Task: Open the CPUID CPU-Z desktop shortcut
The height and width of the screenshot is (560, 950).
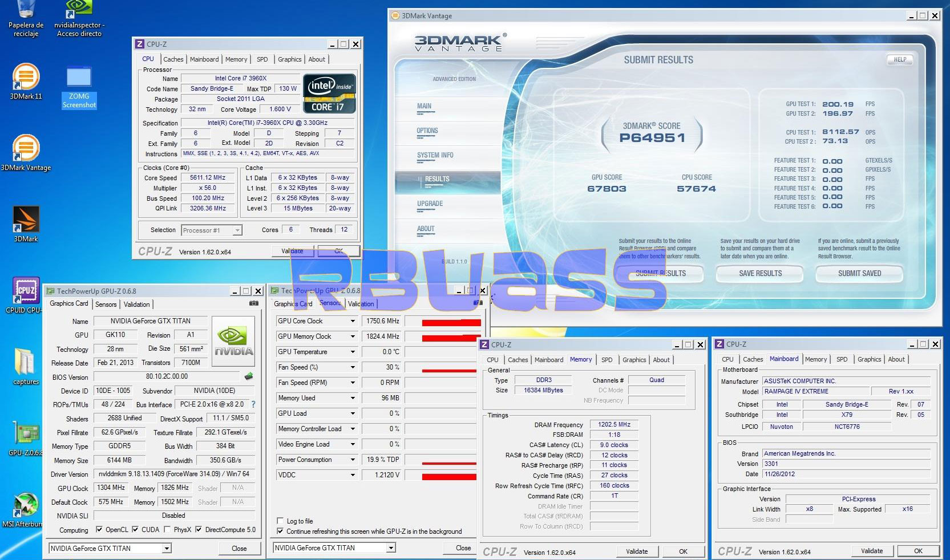Action: pyautogui.click(x=26, y=295)
